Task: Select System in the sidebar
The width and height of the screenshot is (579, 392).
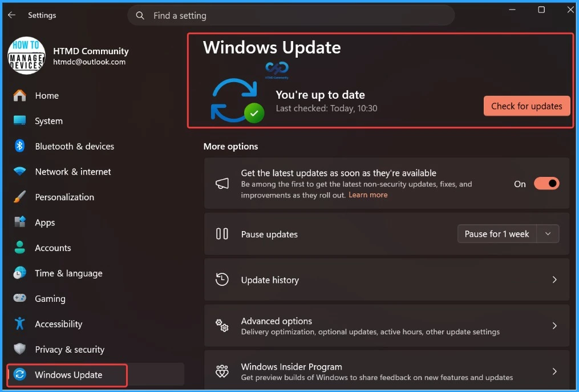Action: pyautogui.click(x=95, y=121)
